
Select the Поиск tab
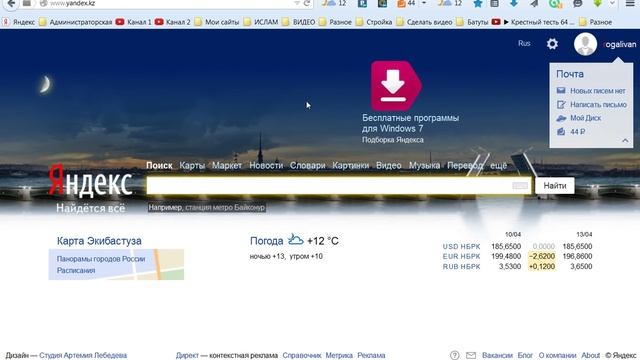coord(159,165)
